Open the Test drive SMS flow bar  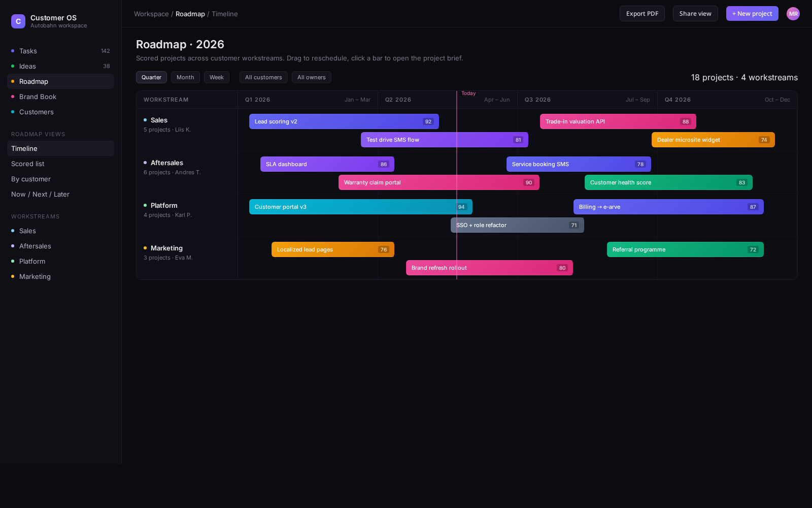(x=445, y=140)
